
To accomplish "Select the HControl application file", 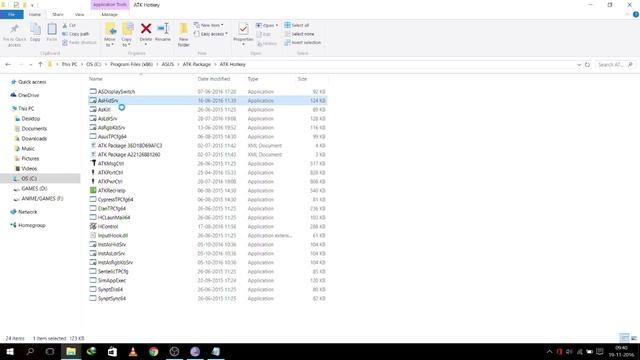I will [x=108, y=226].
